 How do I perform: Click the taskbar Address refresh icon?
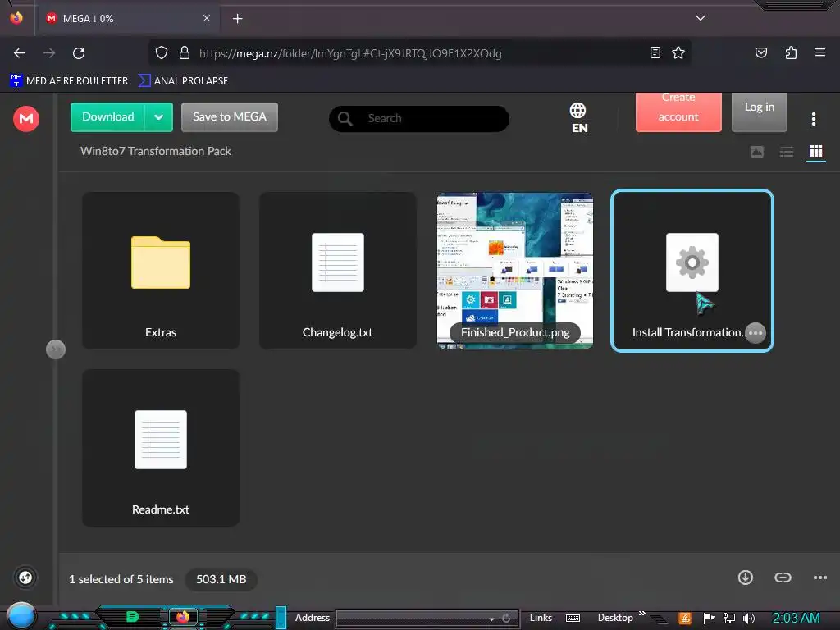[x=506, y=619]
